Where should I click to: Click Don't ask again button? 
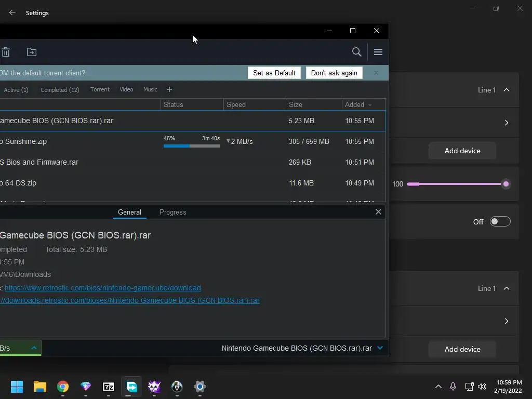[334, 73]
